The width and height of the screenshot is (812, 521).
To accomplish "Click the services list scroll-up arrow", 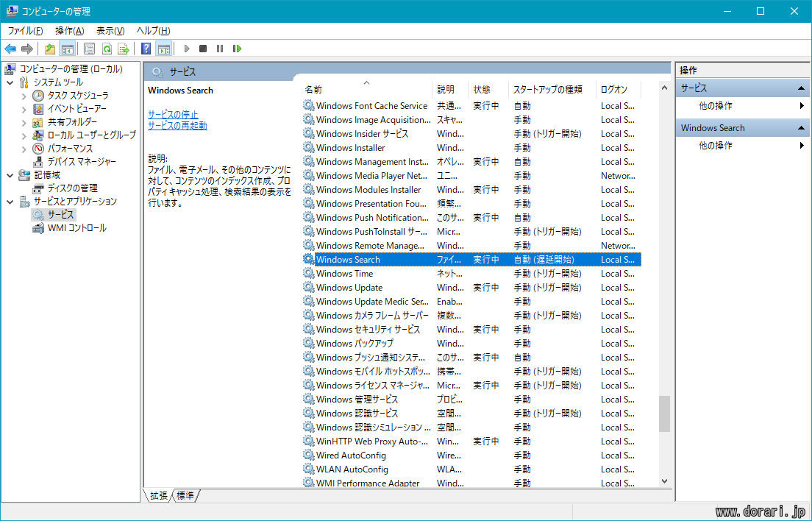I will 664,88.
